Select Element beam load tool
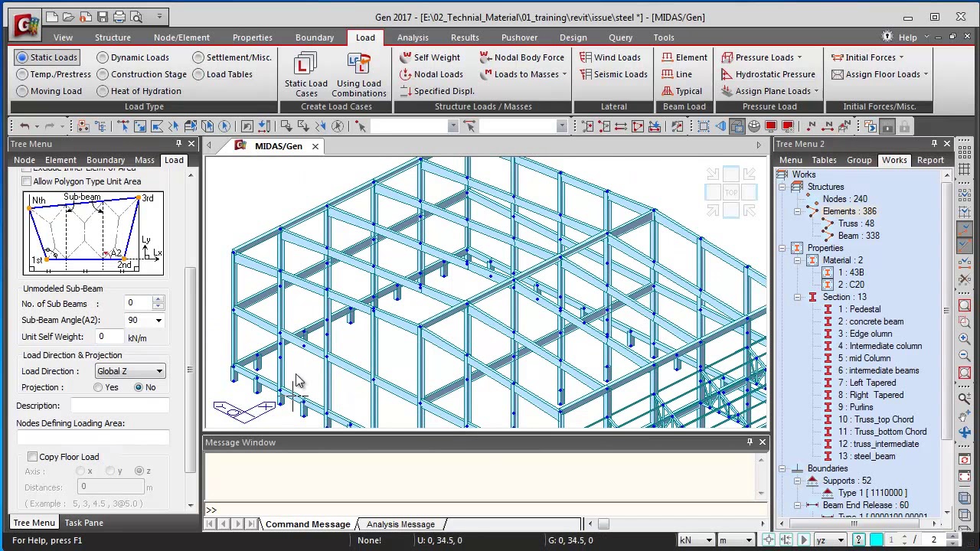The image size is (980, 551). 684,57
